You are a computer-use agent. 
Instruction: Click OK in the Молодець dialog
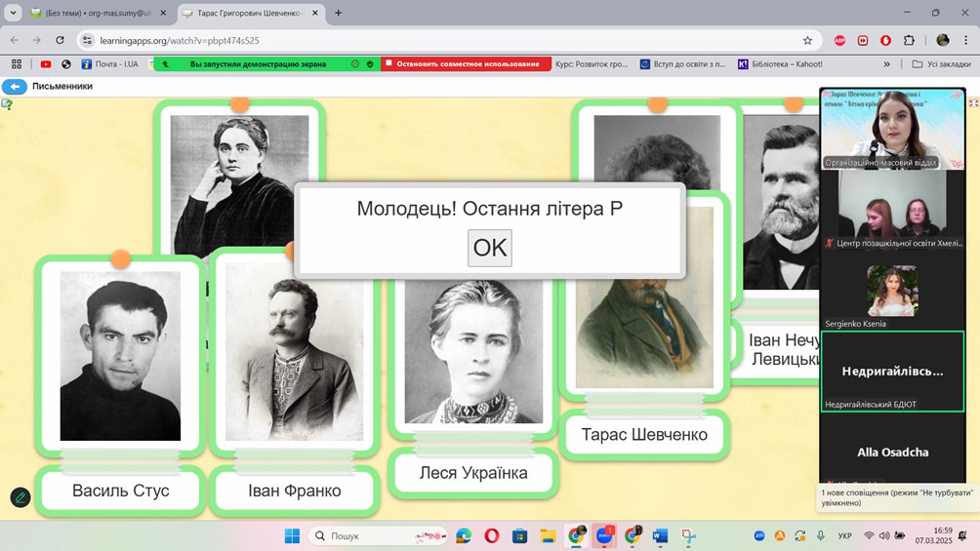coord(489,248)
